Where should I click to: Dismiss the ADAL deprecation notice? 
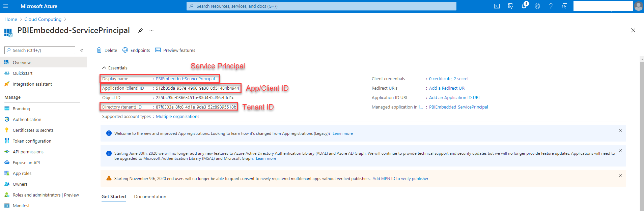point(620,151)
